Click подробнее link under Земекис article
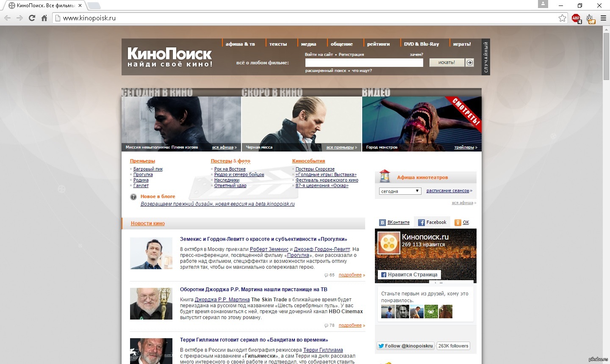This screenshot has width=610, height=364. coord(350,275)
